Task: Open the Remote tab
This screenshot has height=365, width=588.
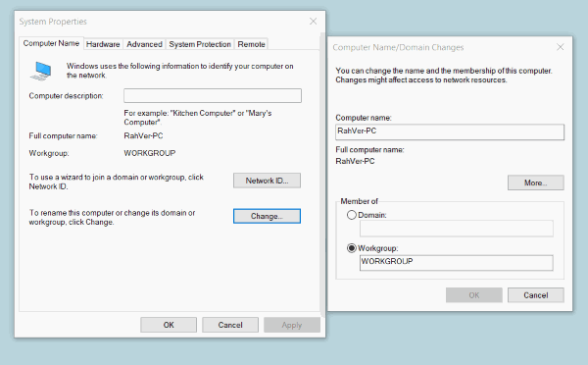Action: [x=251, y=44]
